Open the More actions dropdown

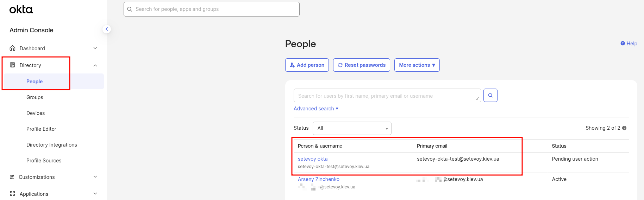point(417,65)
